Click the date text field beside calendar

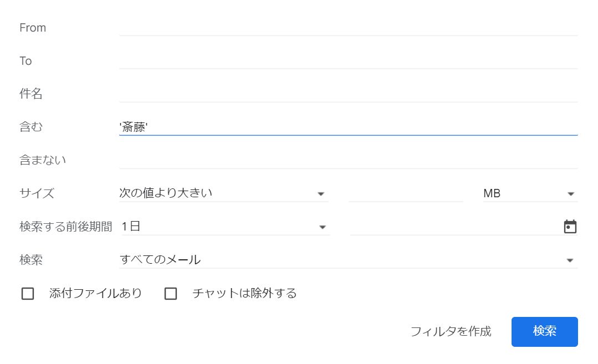(456, 227)
